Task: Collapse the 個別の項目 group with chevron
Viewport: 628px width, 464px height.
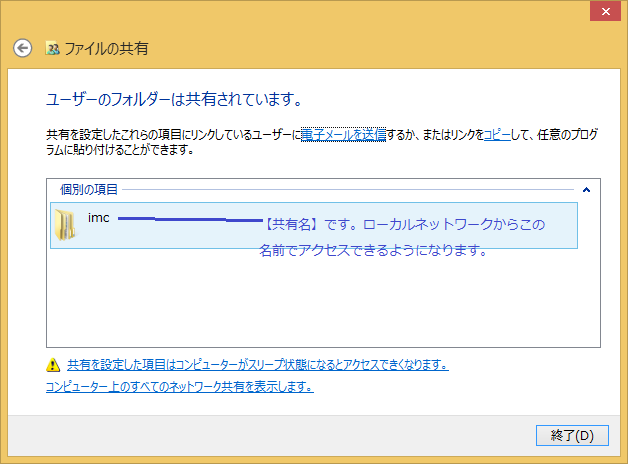Action: coord(586,189)
